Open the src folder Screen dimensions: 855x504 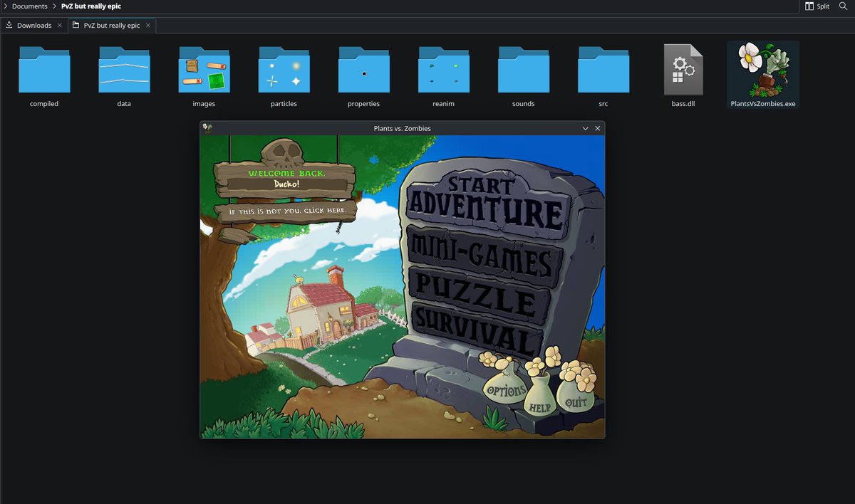pyautogui.click(x=603, y=70)
